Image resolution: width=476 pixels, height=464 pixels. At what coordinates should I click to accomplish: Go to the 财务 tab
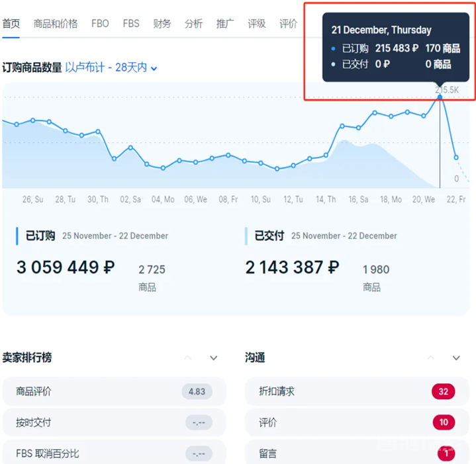(162, 24)
